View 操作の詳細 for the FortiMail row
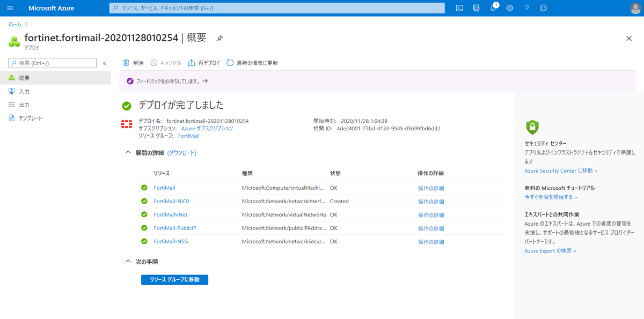Viewport: 644px width, 319px height. pos(431,188)
